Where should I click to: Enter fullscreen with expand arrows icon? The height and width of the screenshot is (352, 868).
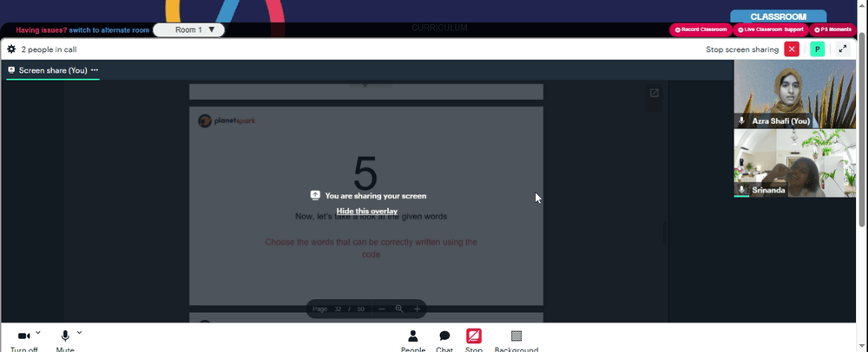[843, 49]
